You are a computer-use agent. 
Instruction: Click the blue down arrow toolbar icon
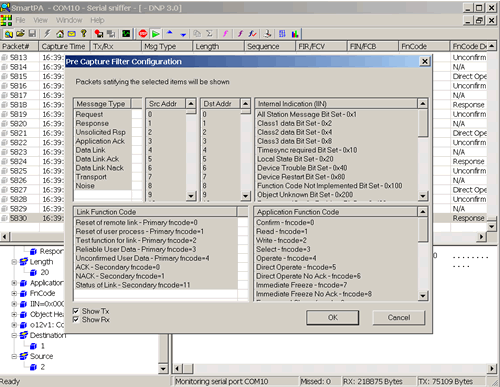pyautogui.click(x=183, y=34)
